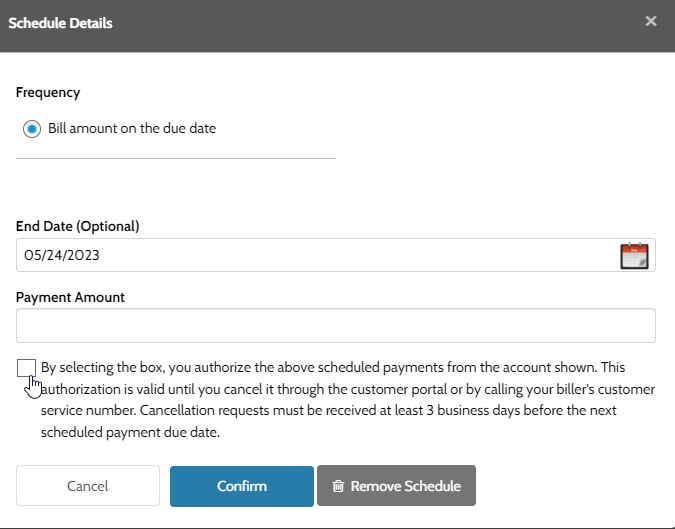The image size is (675, 529).
Task: Click the Bill amount on the due date label
Action: coord(132,128)
